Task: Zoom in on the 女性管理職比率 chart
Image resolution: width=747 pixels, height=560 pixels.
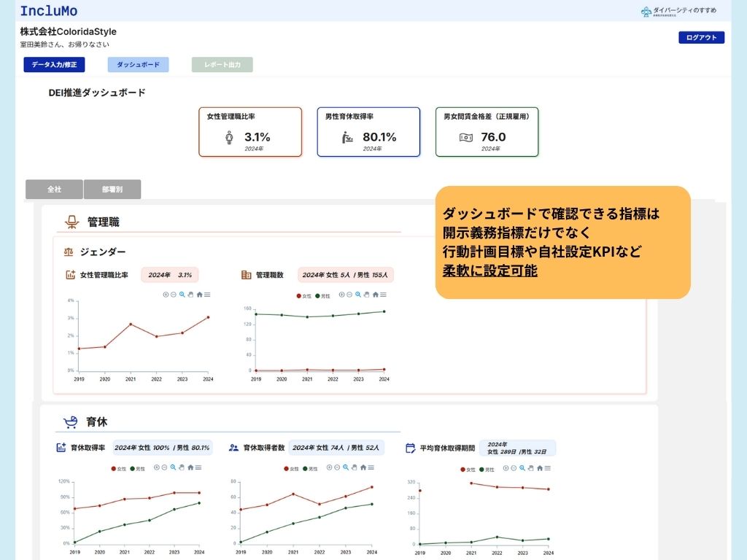Action: point(166,295)
